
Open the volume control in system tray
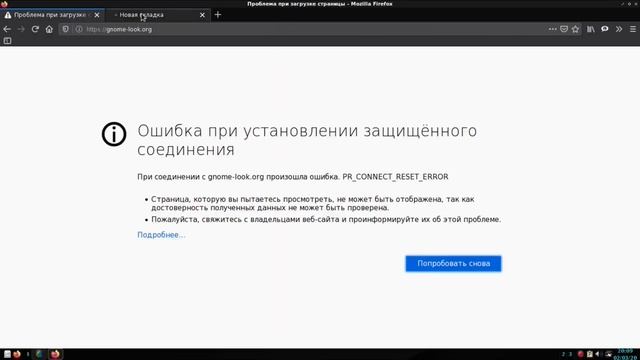pyautogui.click(x=598, y=354)
